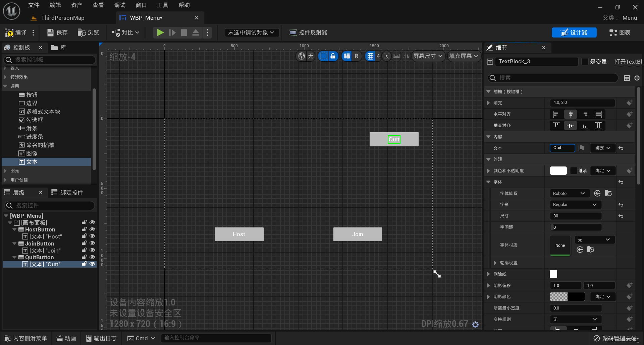
Task: Open Fill Screen dropdown
Action: click(x=464, y=56)
